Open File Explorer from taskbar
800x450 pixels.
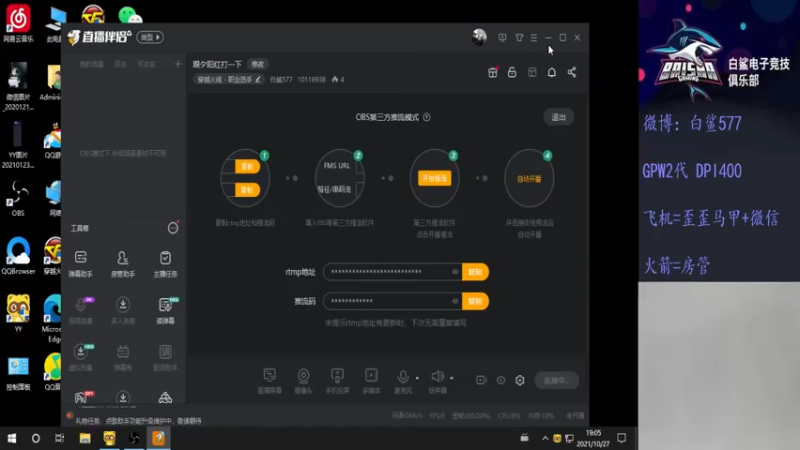pos(85,438)
